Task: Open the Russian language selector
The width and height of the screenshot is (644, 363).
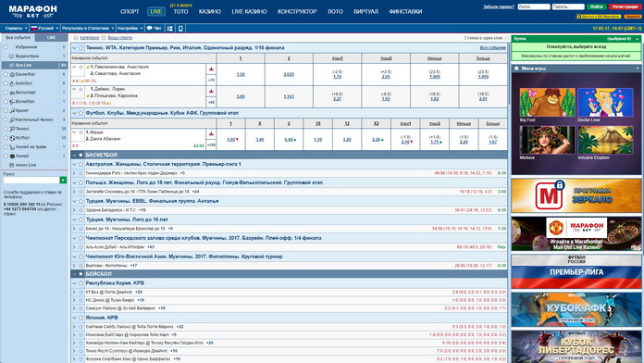Action: [44, 29]
